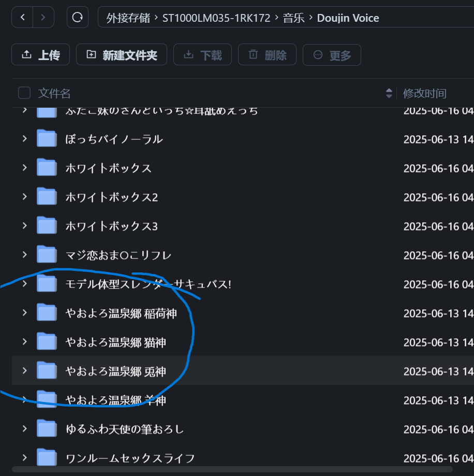Click the horizontal scrollbar at the bottom
This screenshot has height=476, width=474.
coord(232,469)
